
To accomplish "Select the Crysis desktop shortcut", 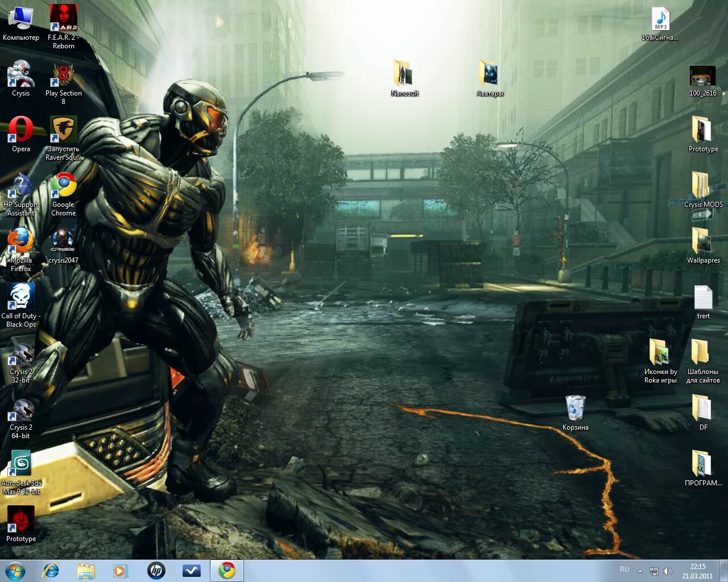I will click(x=21, y=78).
